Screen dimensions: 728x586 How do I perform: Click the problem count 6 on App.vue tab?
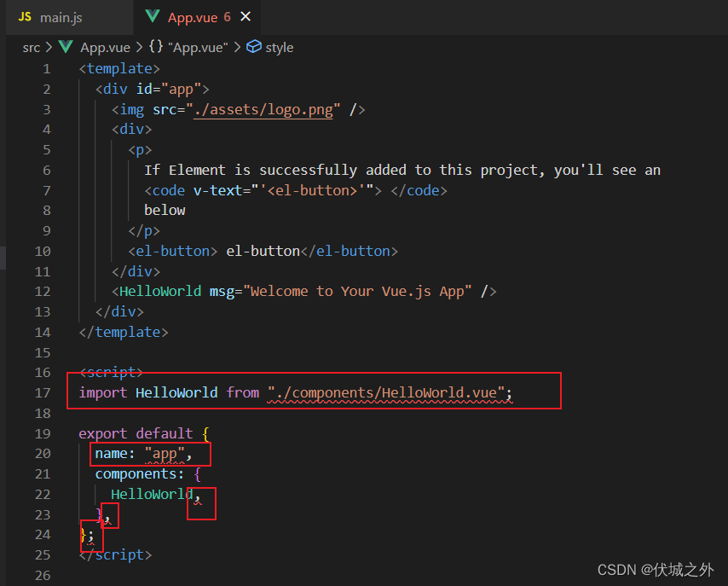[x=227, y=17]
